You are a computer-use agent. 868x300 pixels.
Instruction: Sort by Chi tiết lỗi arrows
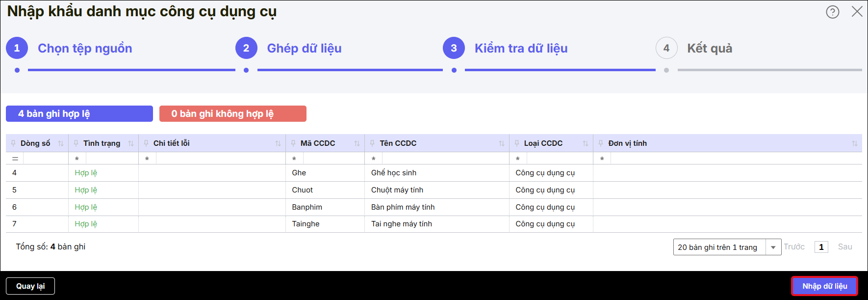[278, 143]
